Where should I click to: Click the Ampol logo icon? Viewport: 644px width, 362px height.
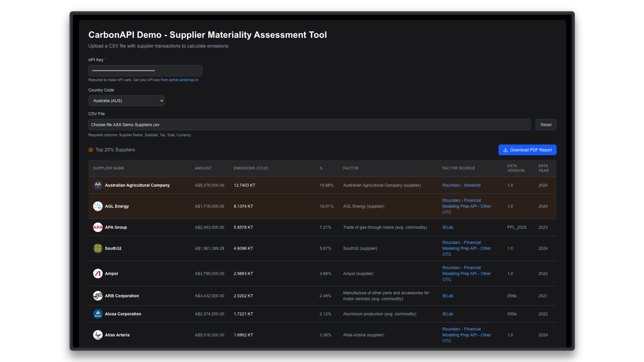pyautogui.click(x=98, y=274)
